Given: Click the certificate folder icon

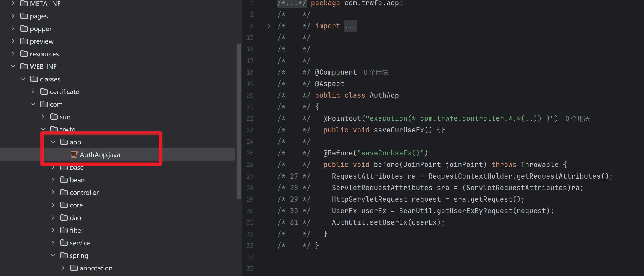Looking at the screenshot, I should 44,92.
